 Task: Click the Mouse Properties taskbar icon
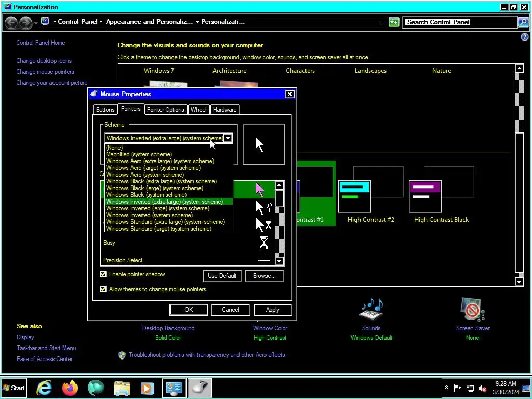pyautogui.click(x=200, y=388)
